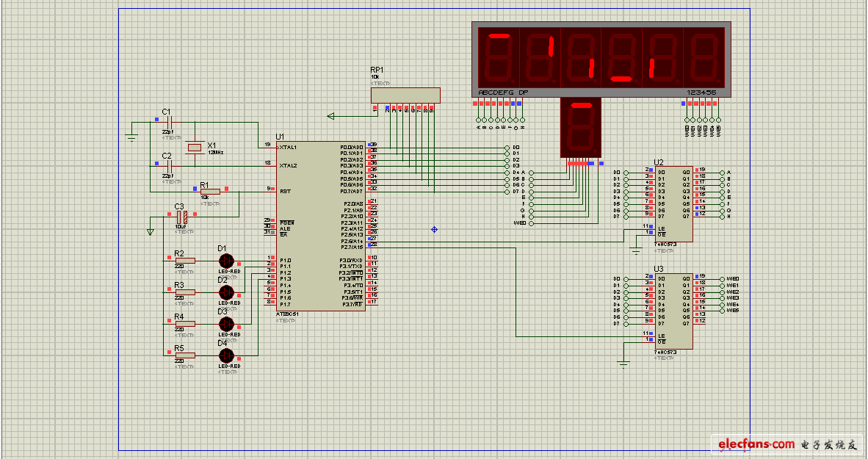The image size is (868, 459).
Task: Select resistor R5
Action: (x=186, y=355)
